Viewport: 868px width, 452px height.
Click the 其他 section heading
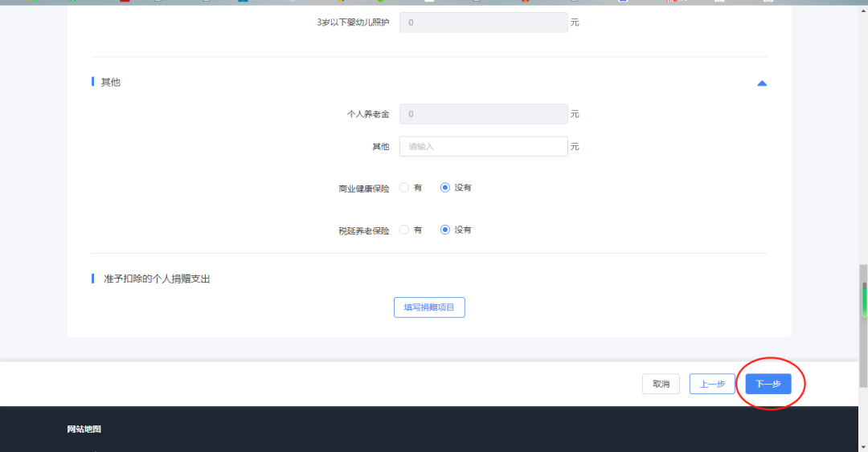110,82
